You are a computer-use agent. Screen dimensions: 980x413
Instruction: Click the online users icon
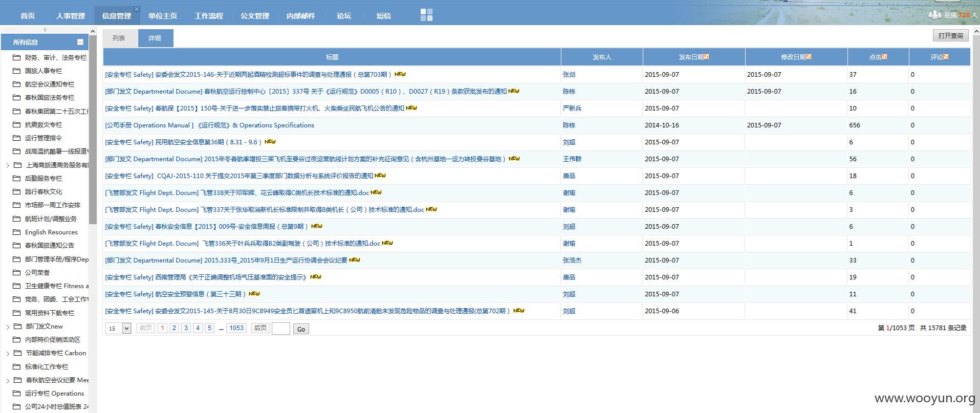point(934,15)
